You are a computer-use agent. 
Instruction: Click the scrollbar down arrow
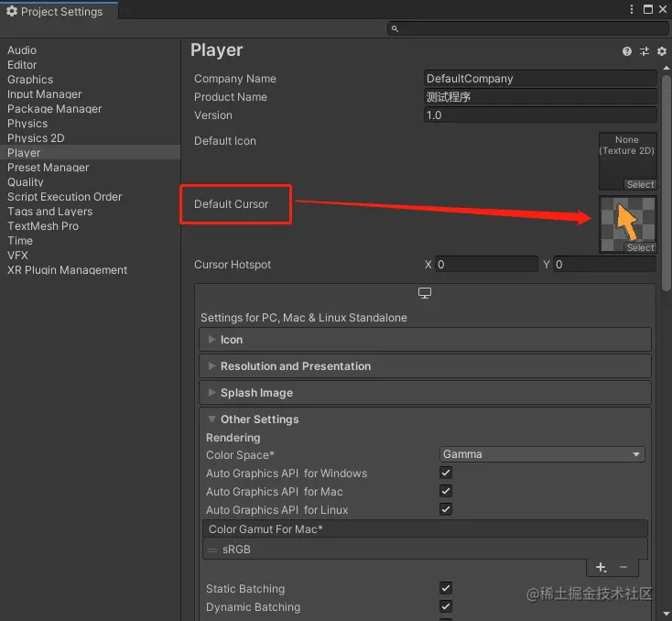(666, 615)
